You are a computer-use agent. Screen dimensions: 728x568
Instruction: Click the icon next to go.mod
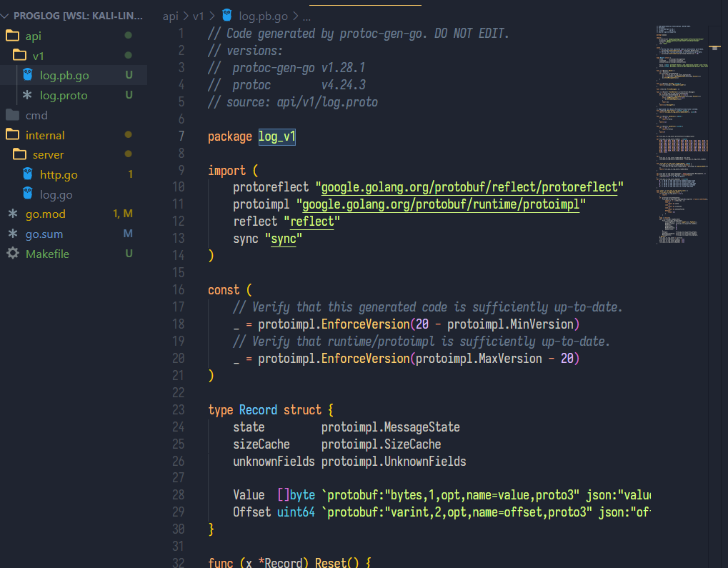coord(14,214)
